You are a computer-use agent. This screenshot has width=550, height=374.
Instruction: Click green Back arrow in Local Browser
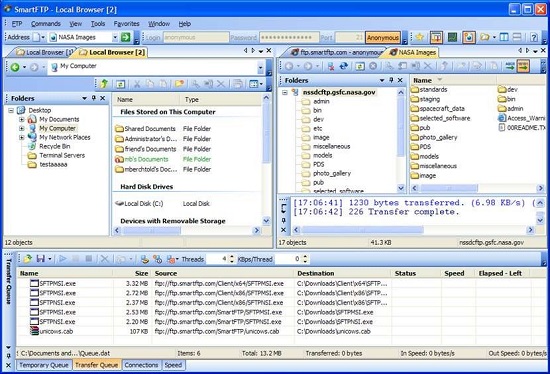coord(15,67)
